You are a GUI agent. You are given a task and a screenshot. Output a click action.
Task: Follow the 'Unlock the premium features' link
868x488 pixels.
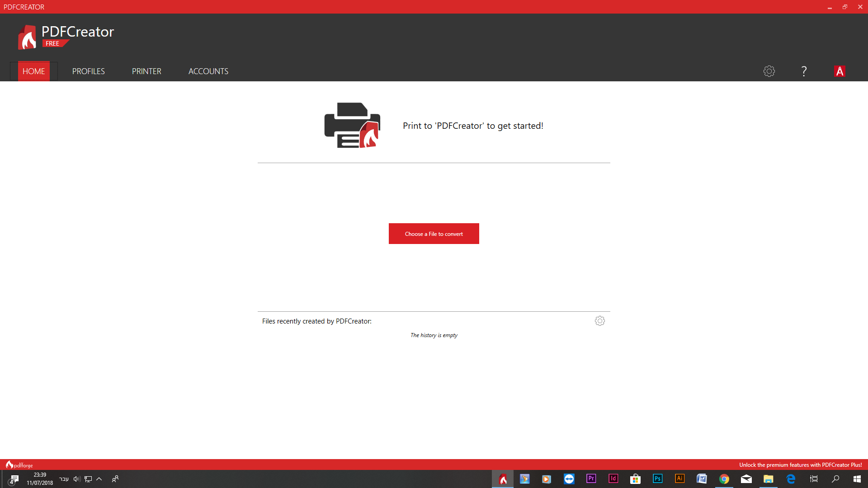(801, 465)
